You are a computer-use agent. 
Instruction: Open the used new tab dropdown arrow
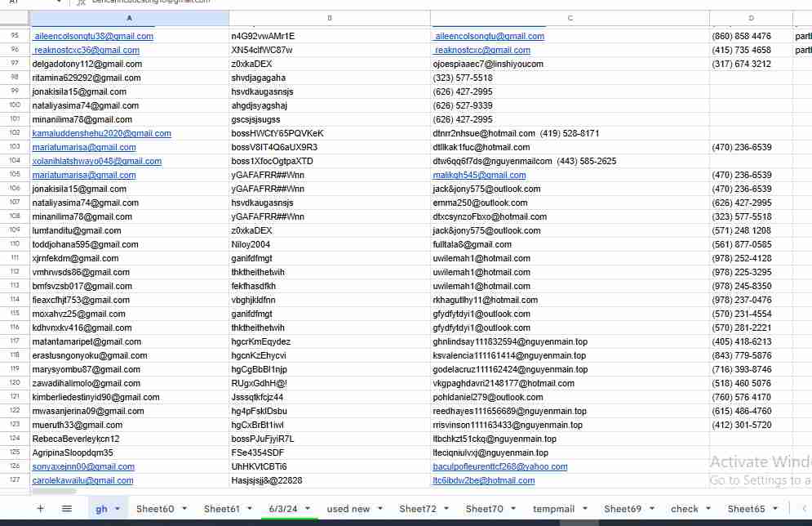[380, 509]
